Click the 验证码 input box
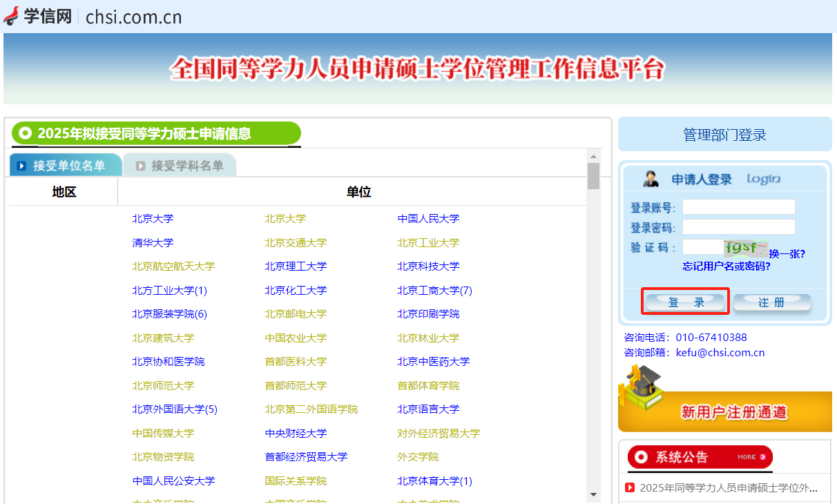 click(702, 247)
